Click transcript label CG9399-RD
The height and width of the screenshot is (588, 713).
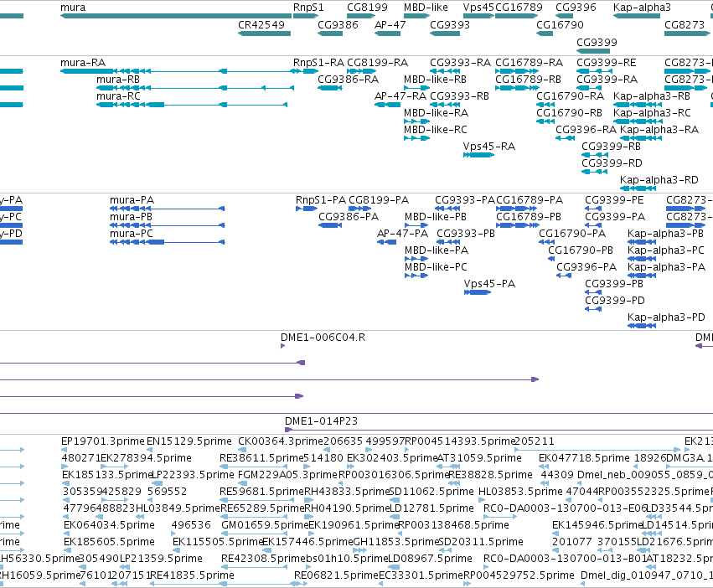pyautogui.click(x=612, y=162)
